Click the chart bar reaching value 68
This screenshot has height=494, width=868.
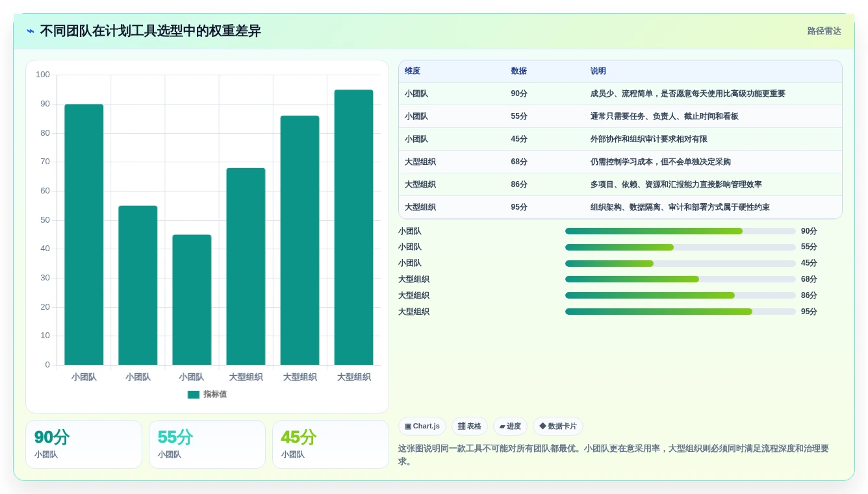(246, 266)
